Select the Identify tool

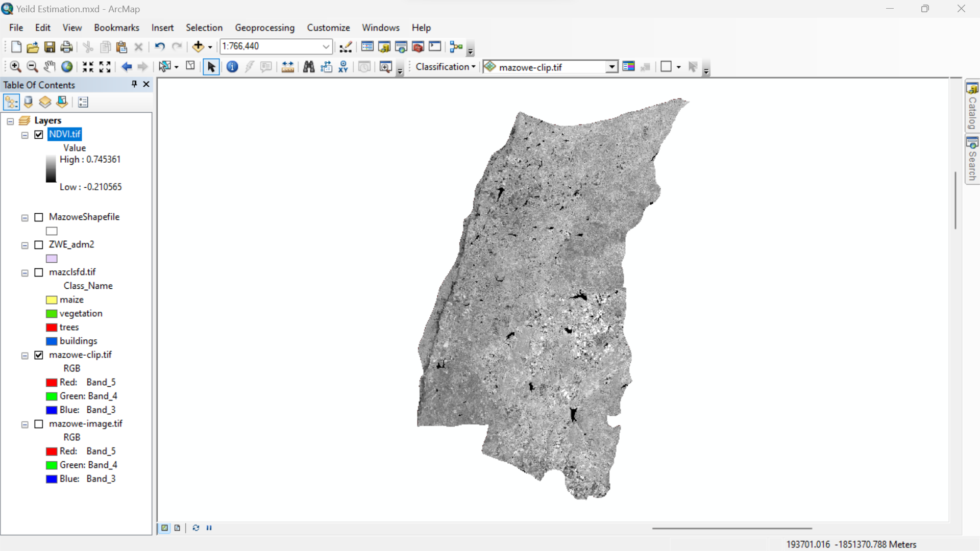(232, 67)
